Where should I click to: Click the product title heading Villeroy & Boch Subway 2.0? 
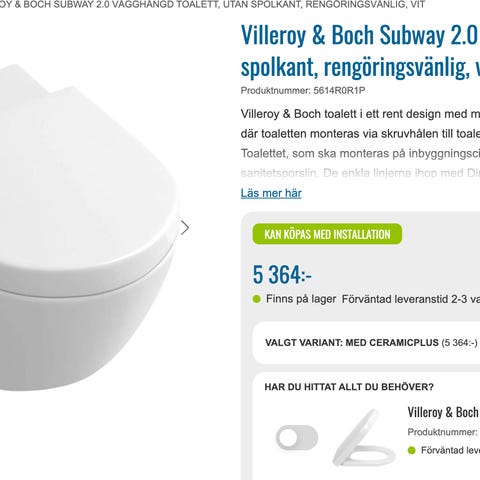tap(360, 51)
